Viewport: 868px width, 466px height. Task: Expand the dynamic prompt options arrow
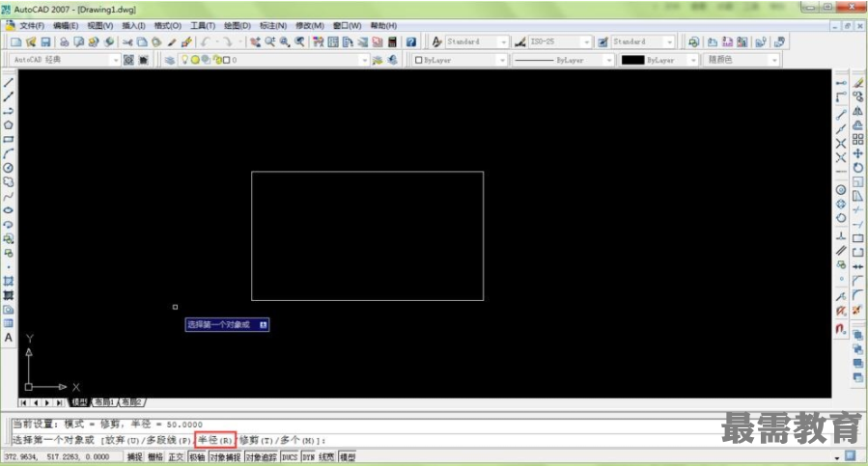click(264, 325)
